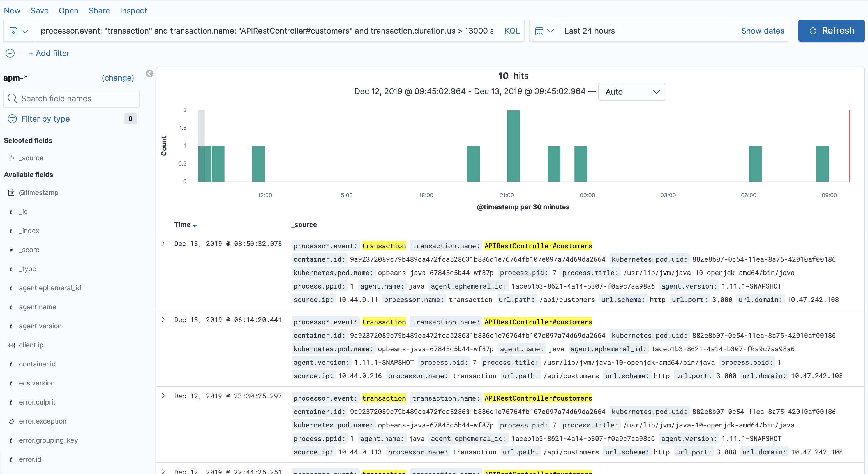Collapse the fields sidebar with the arrow icon
Image resolution: width=868 pixels, height=474 pixels.
(x=150, y=73)
